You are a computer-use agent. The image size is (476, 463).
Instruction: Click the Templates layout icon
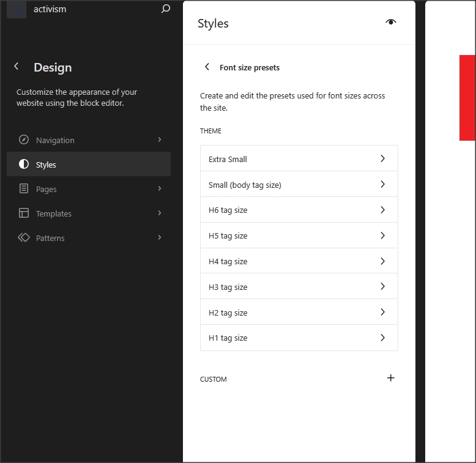point(24,213)
